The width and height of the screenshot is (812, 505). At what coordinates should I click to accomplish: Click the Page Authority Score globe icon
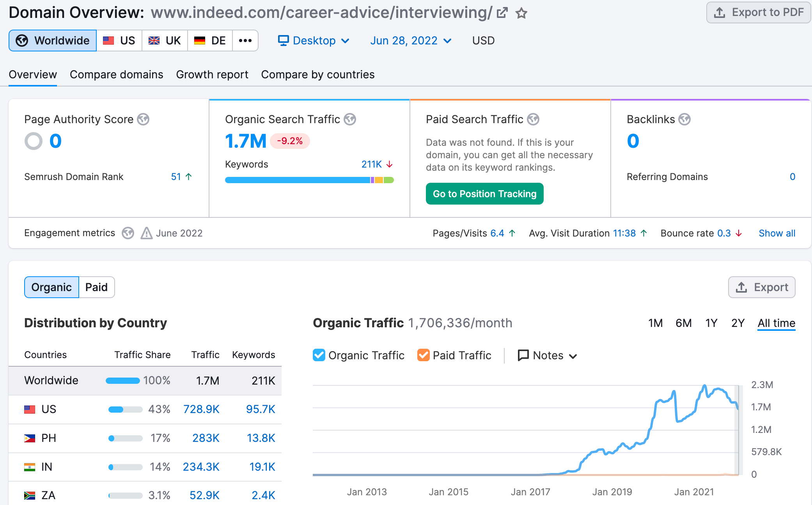tap(143, 119)
